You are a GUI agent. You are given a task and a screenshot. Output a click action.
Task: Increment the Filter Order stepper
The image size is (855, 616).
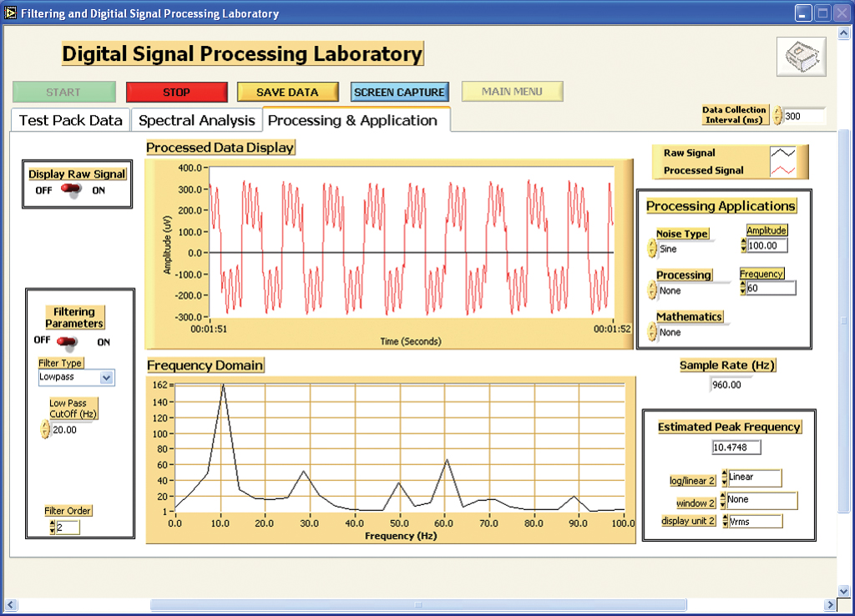coord(53,524)
